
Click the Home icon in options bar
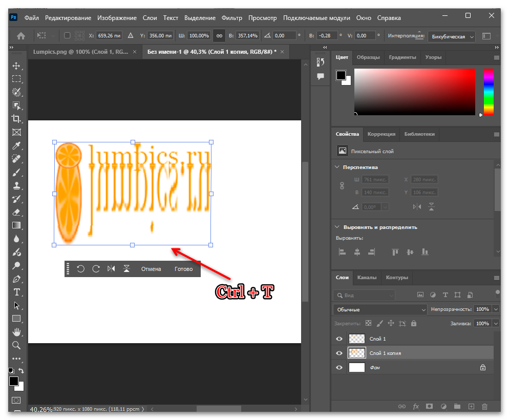point(21,36)
